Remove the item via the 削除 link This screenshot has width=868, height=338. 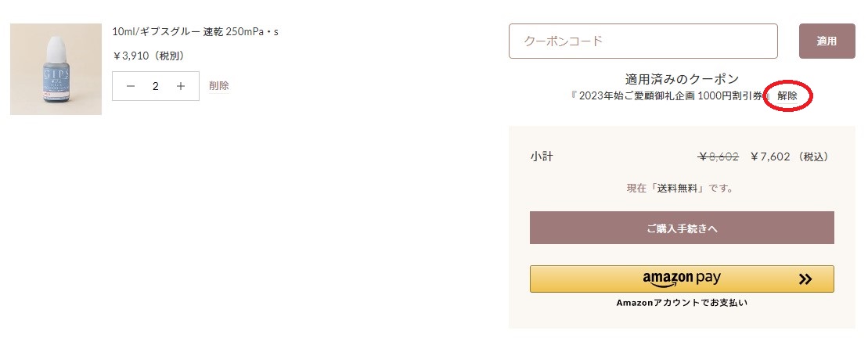[x=219, y=86]
